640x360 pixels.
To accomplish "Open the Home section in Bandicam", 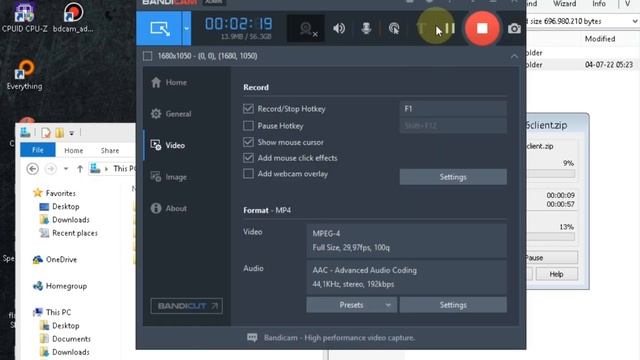I will (x=169, y=82).
